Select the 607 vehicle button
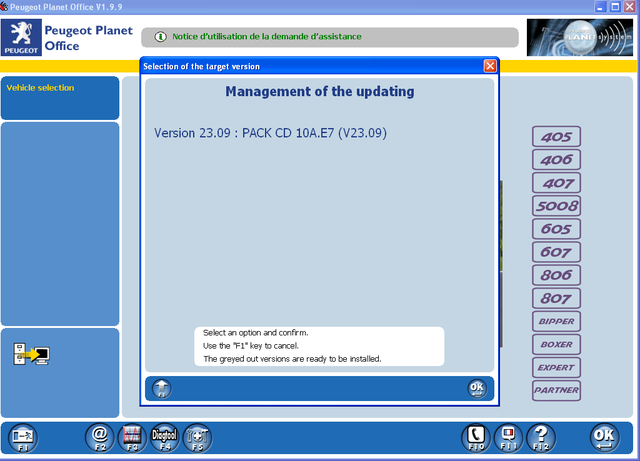The width and height of the screenshot is (640, 461). (x=556, y=252)
